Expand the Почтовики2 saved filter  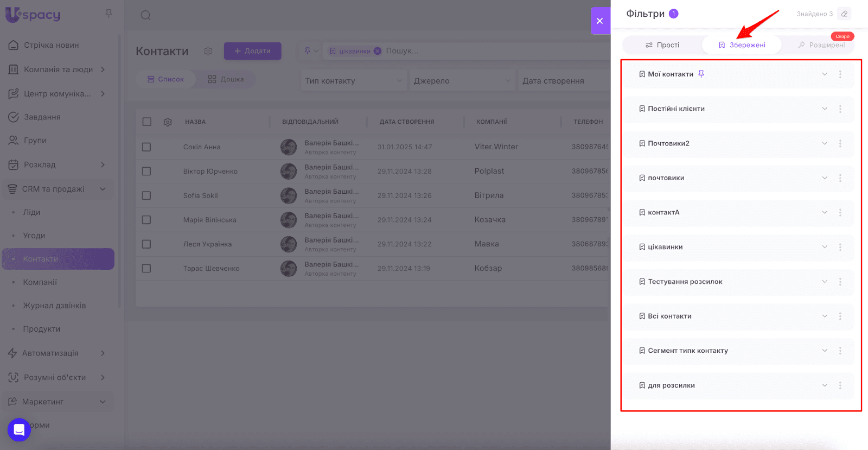coord(824,143)
